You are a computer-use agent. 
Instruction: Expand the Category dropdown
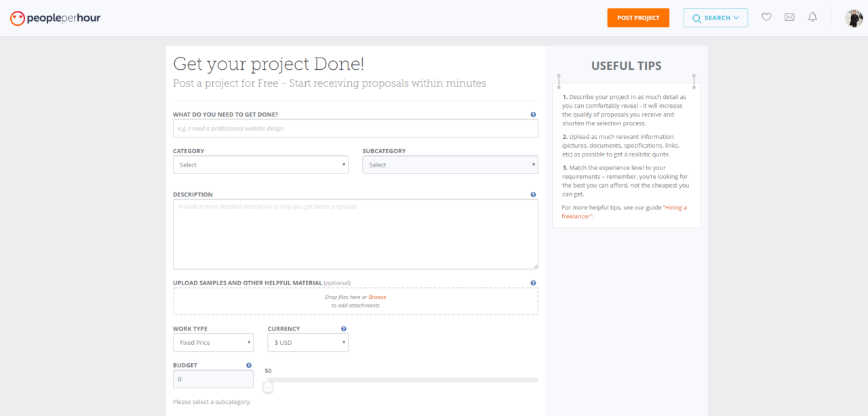(260, 165)
